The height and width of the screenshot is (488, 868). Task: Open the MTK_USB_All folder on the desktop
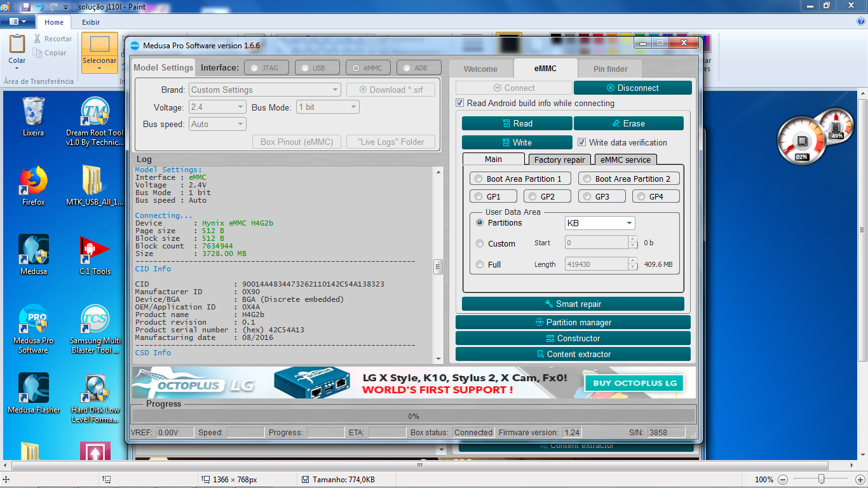pos(95,186)
